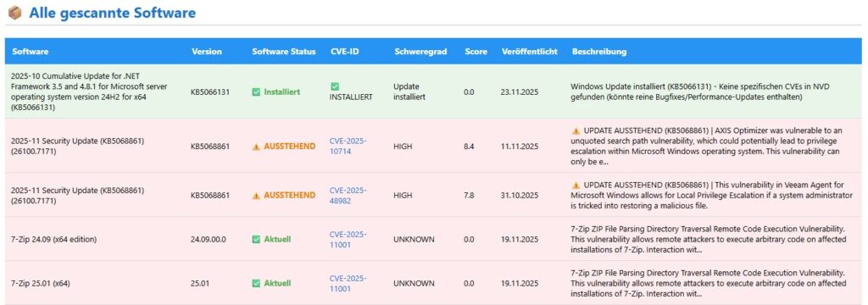Click the 7-Zip 25.01 (x64) name

tap(41, 283)
